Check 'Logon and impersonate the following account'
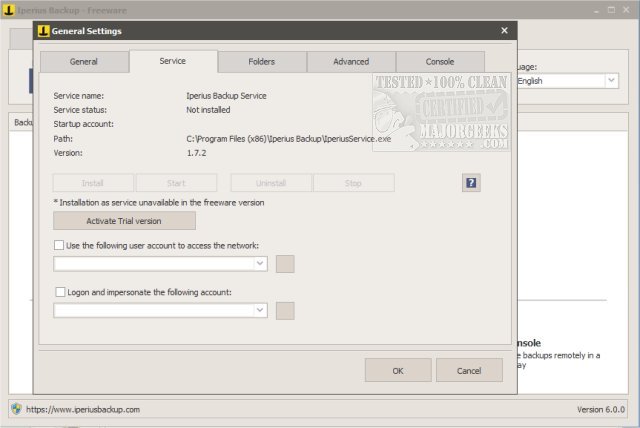 (60, 292)
